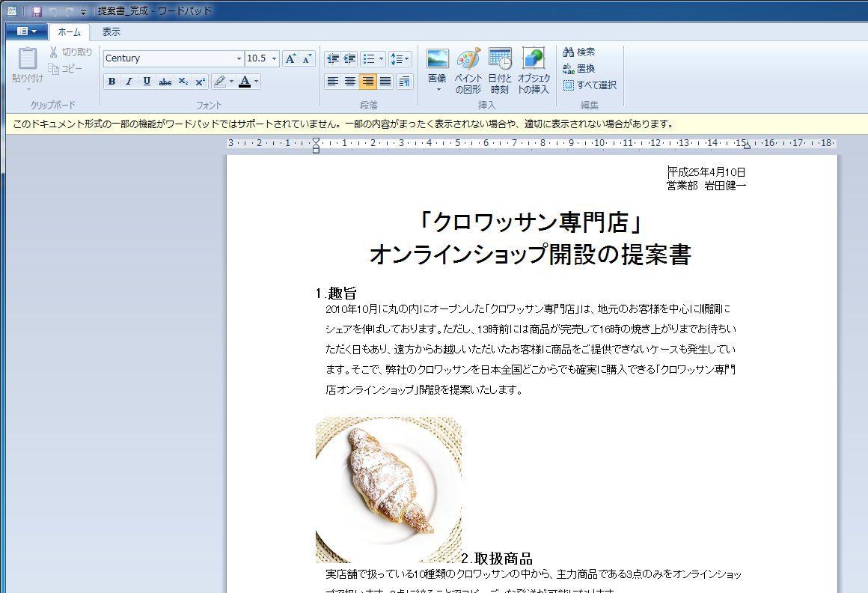The height and width of the screenshot is (593, 868).
Task: Click the text 営業部 岩田健一
Action: tap(706, 186)
